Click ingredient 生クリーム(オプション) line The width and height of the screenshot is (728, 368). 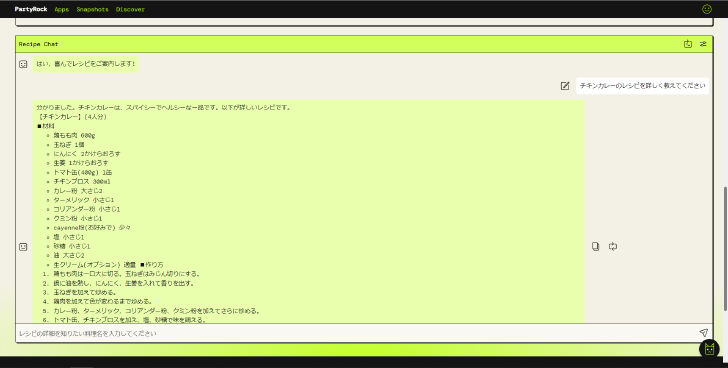click(x=108, y=265)
